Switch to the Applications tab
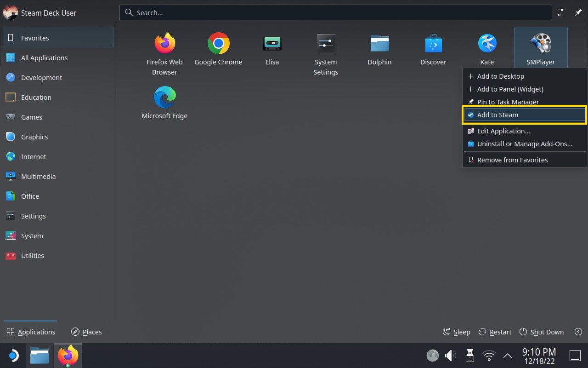This screenshot has width=588, height=368. [31, 332]
